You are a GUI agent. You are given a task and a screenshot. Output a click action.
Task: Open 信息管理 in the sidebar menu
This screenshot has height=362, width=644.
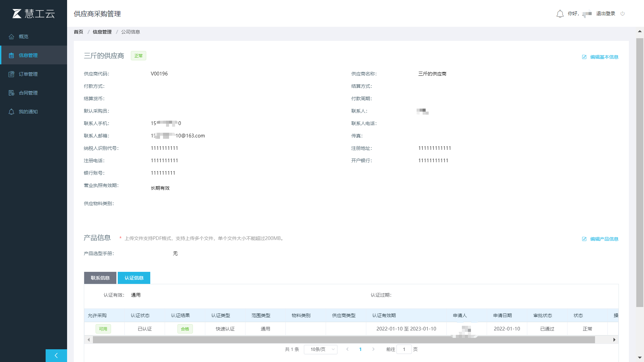click(28, 55)
